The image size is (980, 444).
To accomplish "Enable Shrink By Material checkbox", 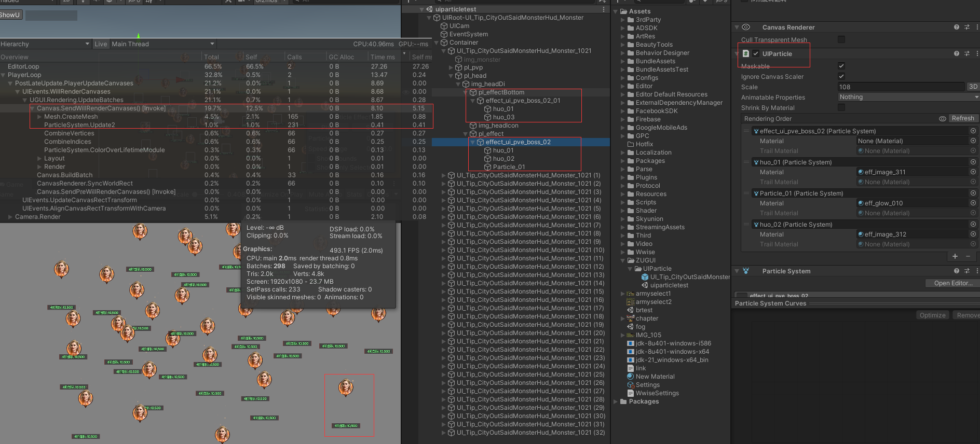I will 841,107.
